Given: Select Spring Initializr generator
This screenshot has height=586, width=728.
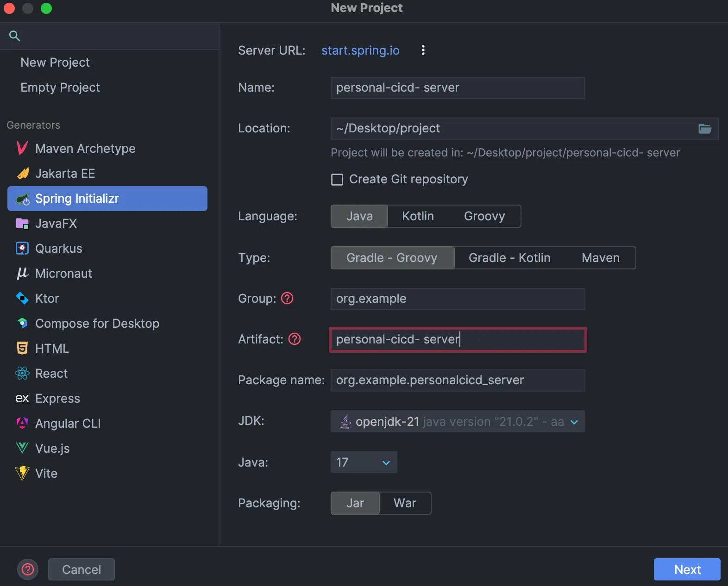Looking at the screenshot, I should point(107,199).
